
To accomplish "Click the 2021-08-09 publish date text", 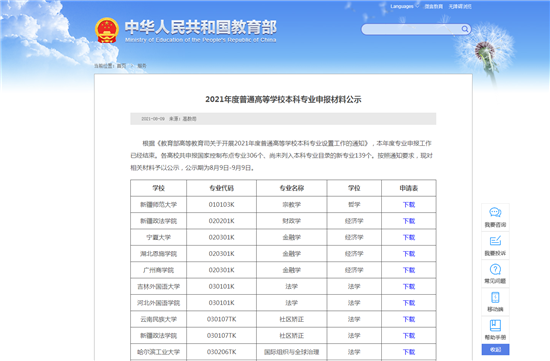I will 153,119.
